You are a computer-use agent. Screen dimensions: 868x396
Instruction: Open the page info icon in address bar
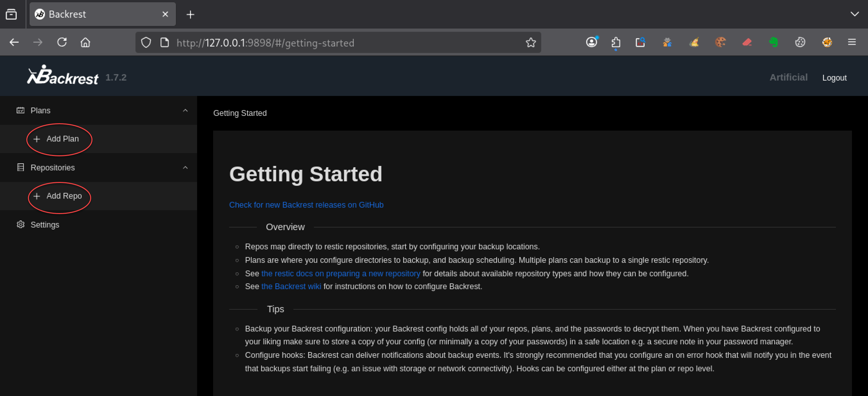pos(164,43)
